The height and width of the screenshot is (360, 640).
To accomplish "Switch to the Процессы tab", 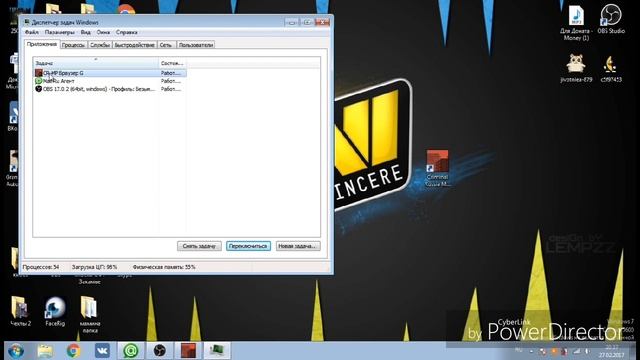I will 73,45.
